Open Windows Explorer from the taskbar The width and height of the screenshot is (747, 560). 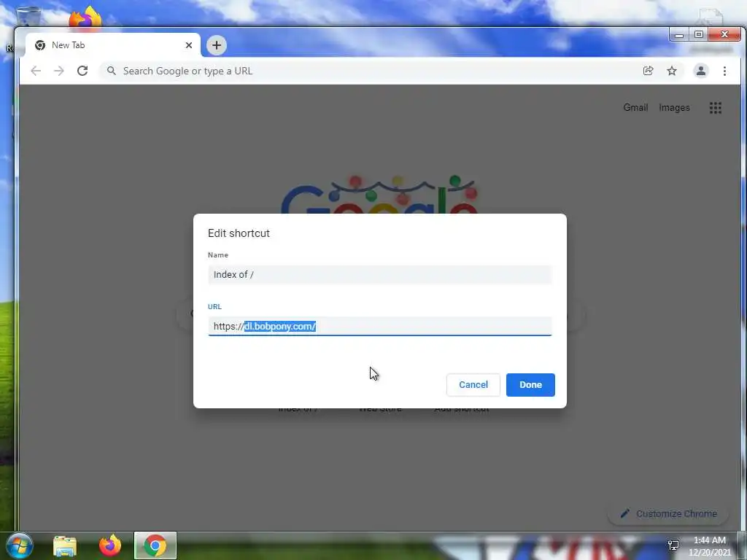(65, 546)
